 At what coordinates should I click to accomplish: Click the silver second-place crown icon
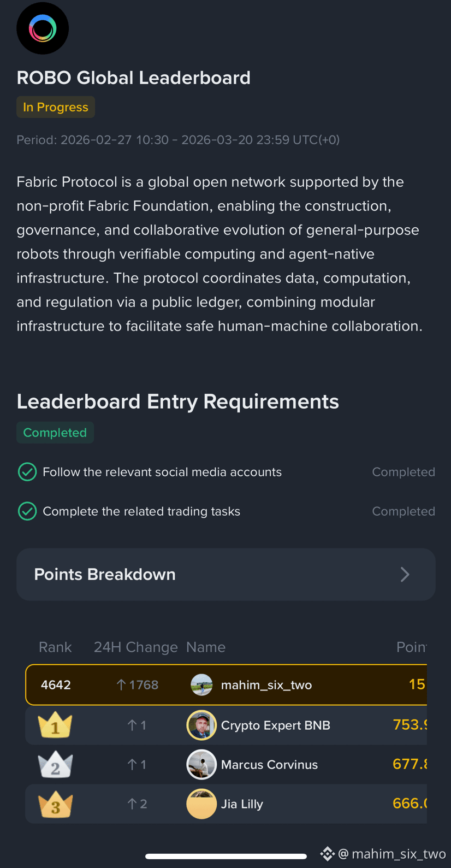pyautogui.click(x=55, y=765)
